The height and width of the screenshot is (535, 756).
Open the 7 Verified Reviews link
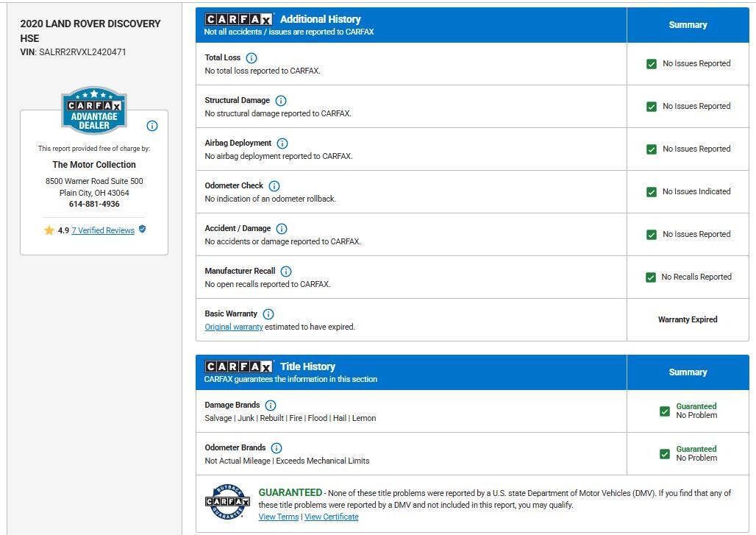tap(103, 230)
